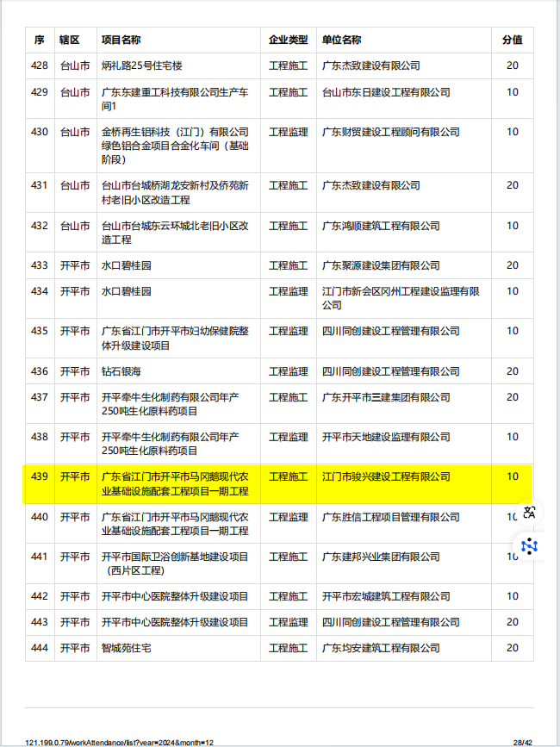Image resolution: width=560 pixels, height=747 pixels.
Task: Click company 台山市东日建设工程有限公司
Action: [x=386, y=92]
